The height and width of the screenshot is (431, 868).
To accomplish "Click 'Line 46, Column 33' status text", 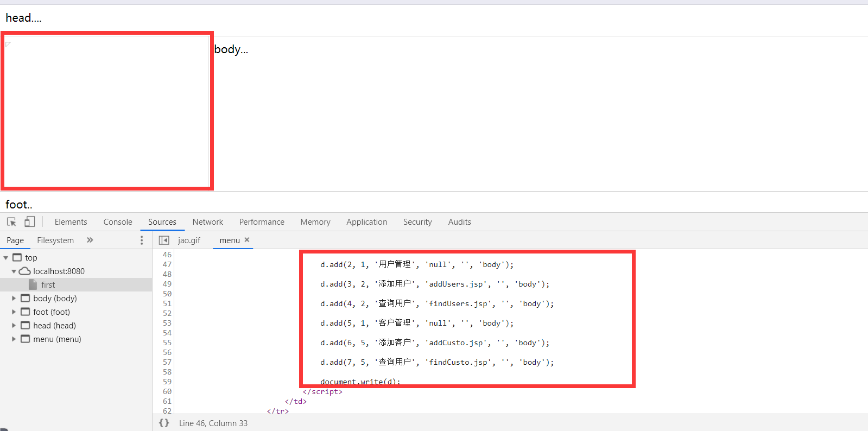I will pos(213,423).
